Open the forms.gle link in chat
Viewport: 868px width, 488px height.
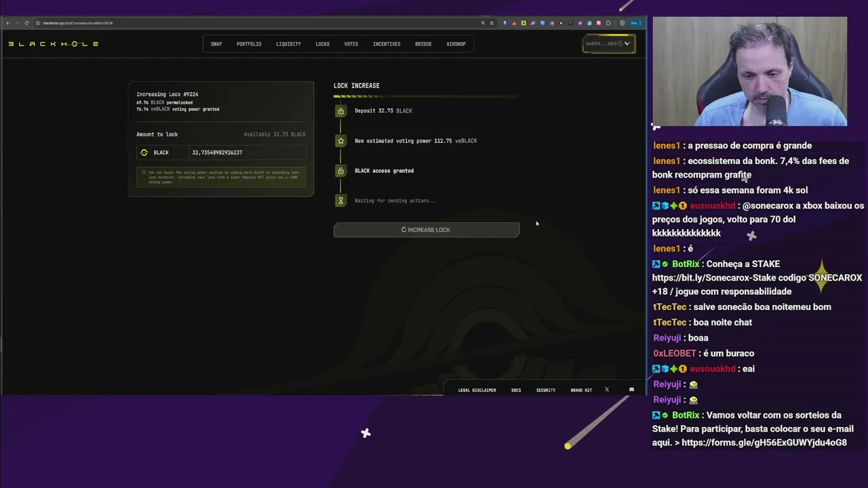tap(764, 443)
